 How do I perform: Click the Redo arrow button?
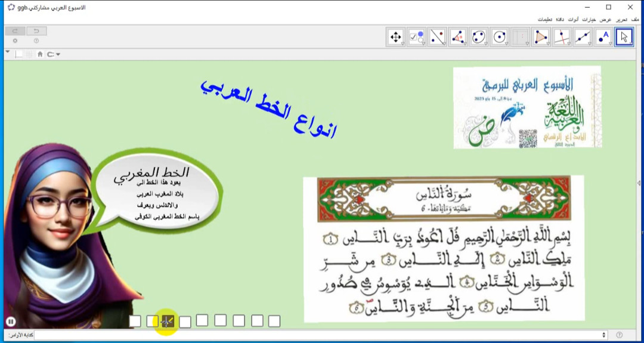(15, 31)
